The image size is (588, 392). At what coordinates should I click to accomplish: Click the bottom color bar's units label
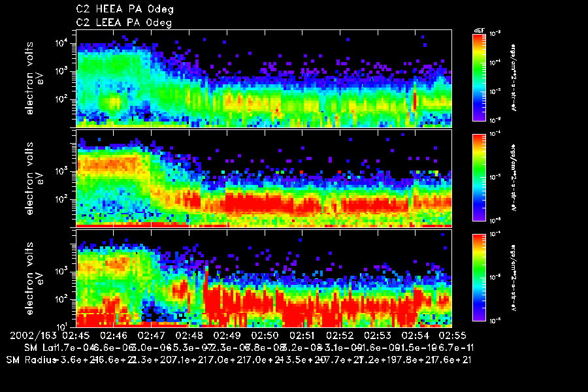(x=514, y=278)
